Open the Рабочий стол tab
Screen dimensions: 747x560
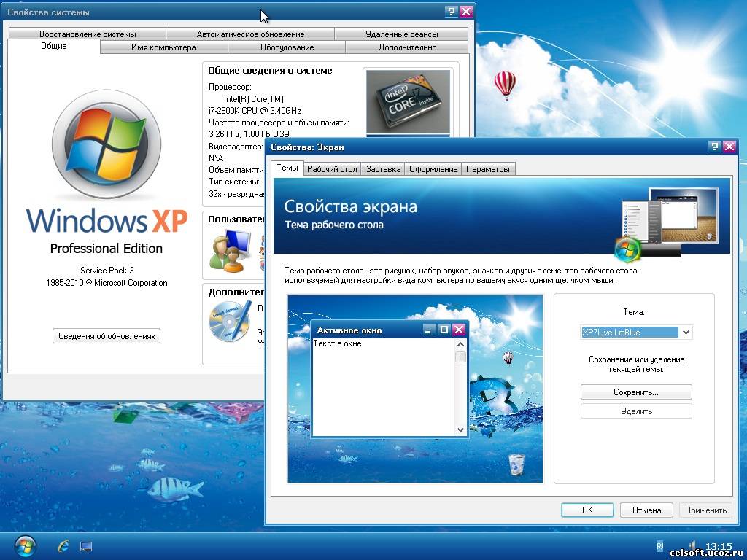click(x=332, y=169)
